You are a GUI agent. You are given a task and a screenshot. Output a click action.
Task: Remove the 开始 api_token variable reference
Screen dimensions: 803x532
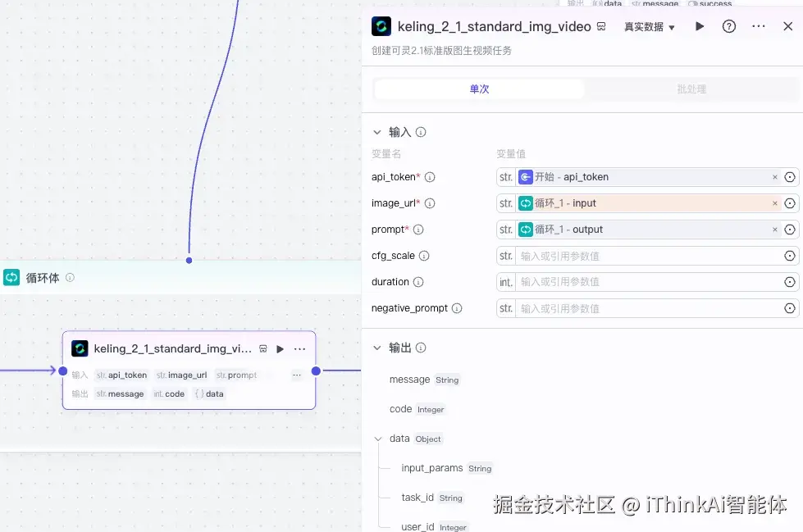coord(773,177)
